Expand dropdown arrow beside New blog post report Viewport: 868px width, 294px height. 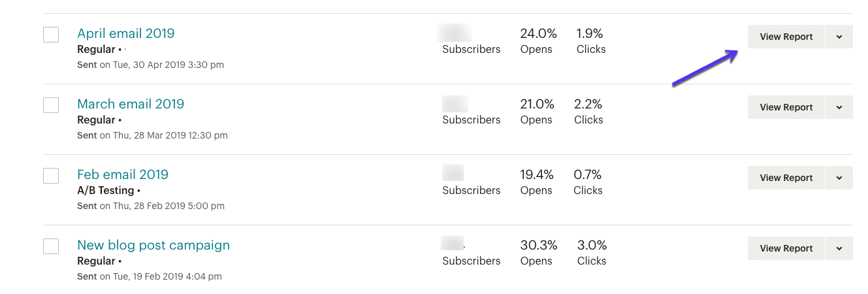coord(839,248)
